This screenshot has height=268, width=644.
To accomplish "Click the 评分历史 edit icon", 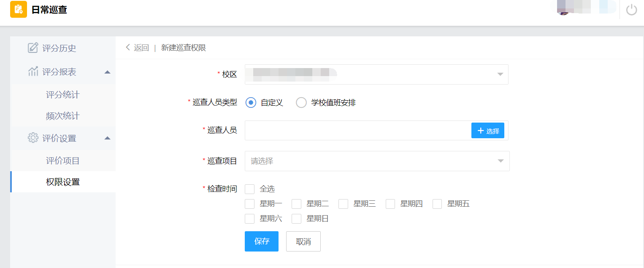I will tap(33, 48).
